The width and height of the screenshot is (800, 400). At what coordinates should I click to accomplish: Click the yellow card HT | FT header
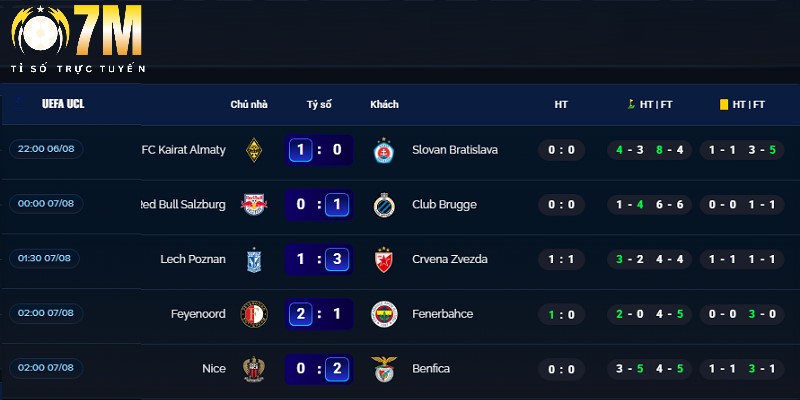[x=742, y=104]
